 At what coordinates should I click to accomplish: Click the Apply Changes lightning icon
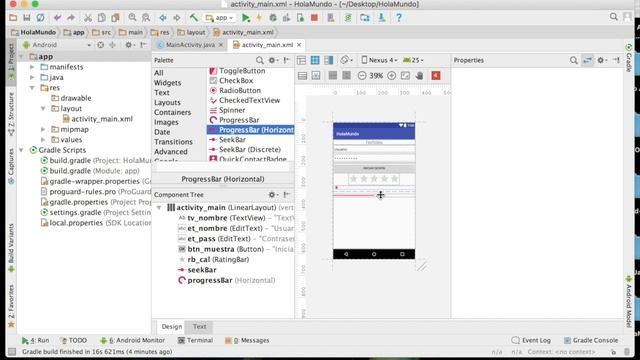pyautogui.click(x=259, y=18)
